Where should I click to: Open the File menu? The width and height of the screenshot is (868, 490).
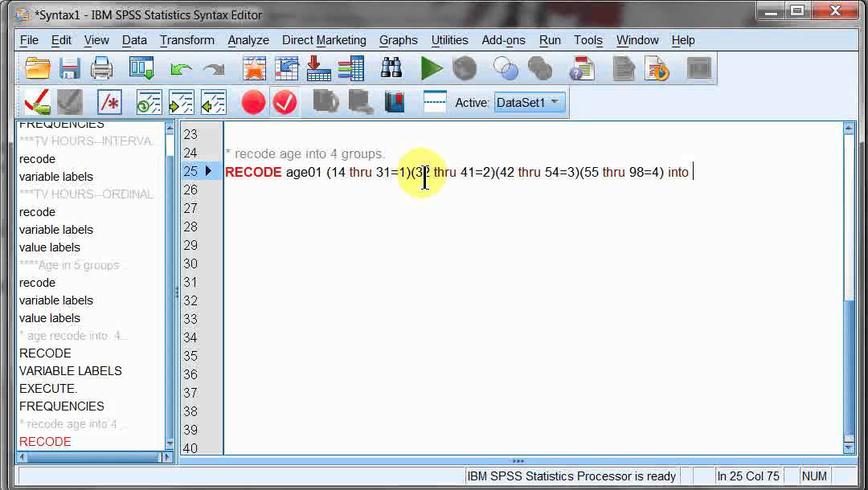coord(30,40)
